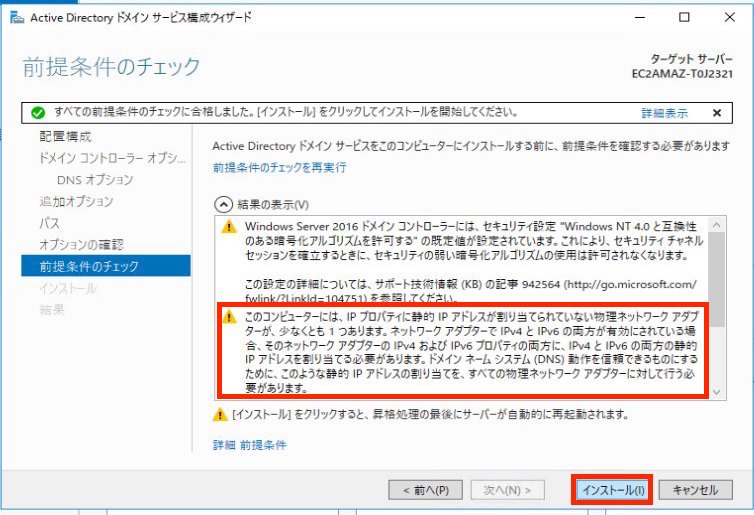Image resolution: width=754 pixels, height=515 pixels.
Task: Click the キャンセル button
Action: (695, 490)
